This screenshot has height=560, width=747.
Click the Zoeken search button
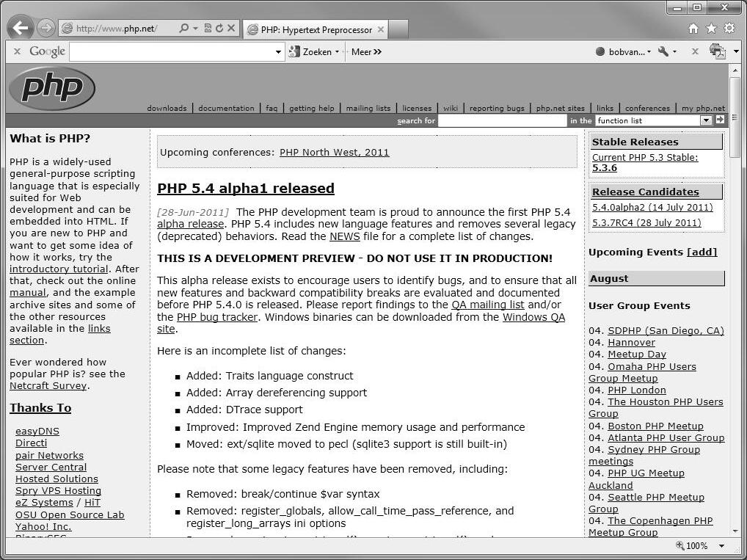[x=310, y=51]
